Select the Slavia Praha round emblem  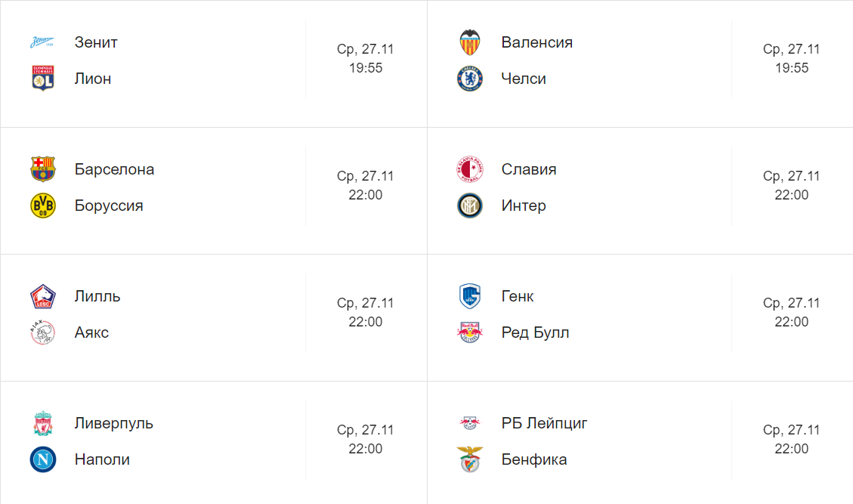(469, 169)
